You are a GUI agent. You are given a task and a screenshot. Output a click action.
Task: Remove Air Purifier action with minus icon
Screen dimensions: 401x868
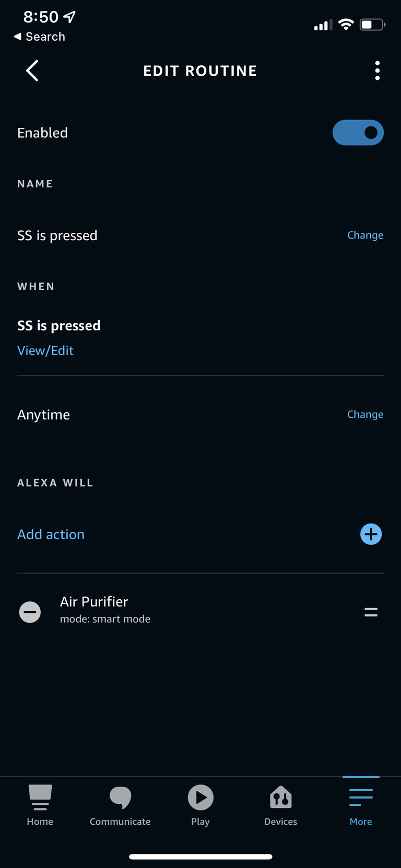[x=30, y=612]
